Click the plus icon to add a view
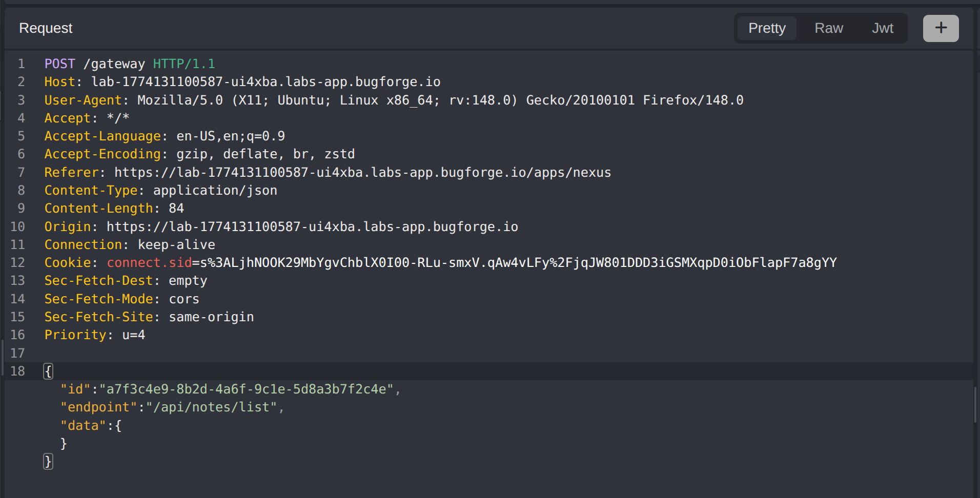This screenshot has height=498, width=980. pyautogui.click(x=941, y=28)
